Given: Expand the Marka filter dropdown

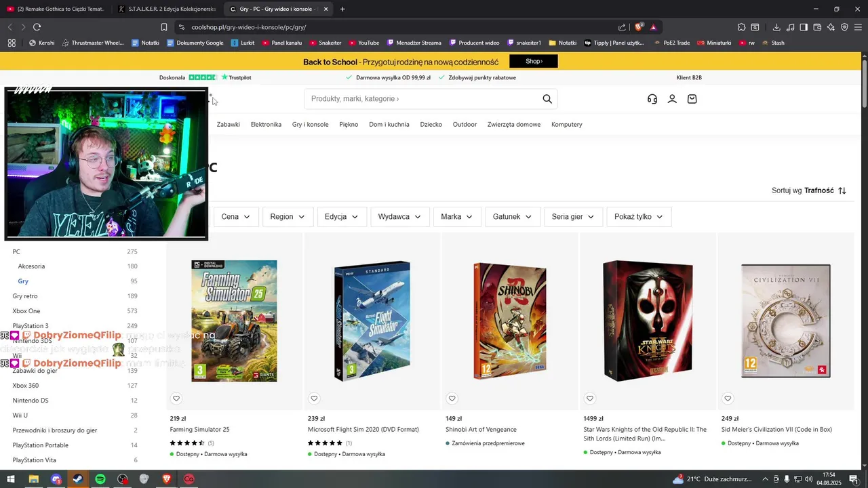Looking at the screenshot, I should pyautogui.click(x=457, y=217).
